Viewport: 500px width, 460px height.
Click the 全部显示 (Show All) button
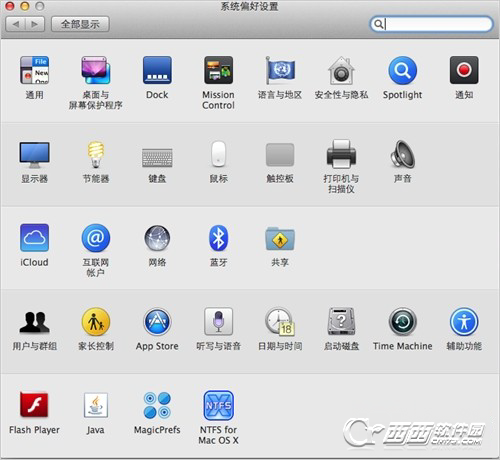click(x=80, y=24)
